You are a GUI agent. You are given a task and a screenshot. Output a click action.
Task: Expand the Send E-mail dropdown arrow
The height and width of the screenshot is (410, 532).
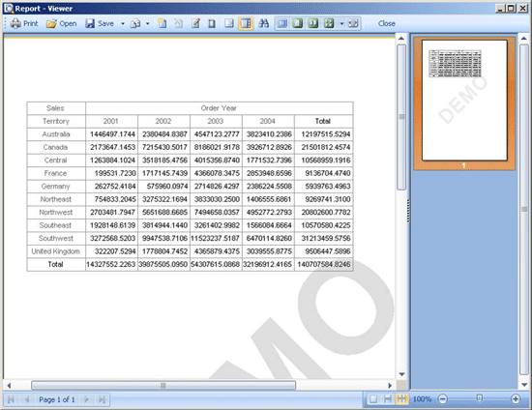(148, 23)
